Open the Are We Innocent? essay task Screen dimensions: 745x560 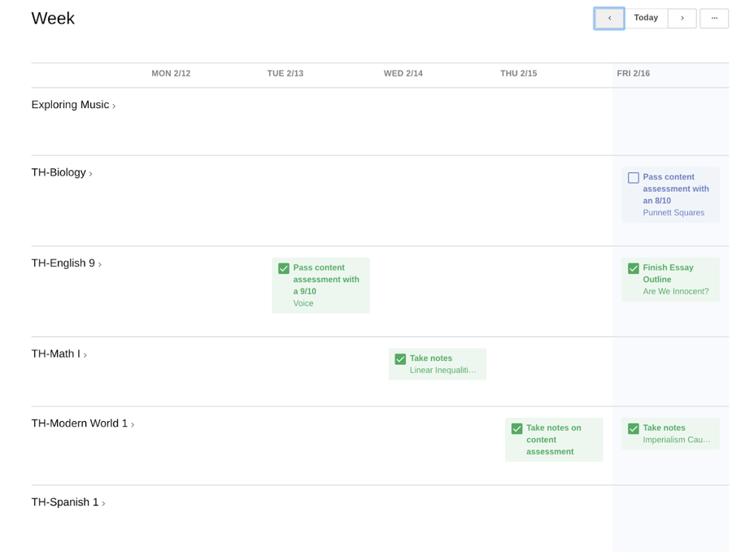[675, 291]
